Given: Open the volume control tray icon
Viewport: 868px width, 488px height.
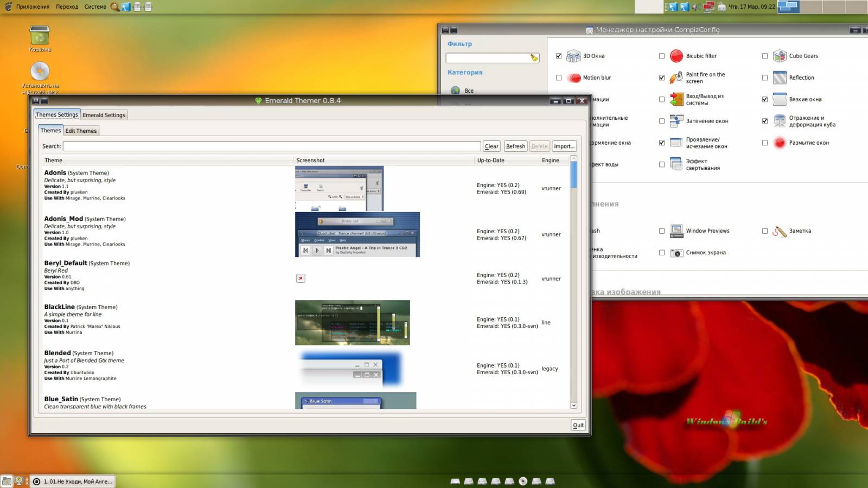Looking at the screenshot, I should click(695, 7).
